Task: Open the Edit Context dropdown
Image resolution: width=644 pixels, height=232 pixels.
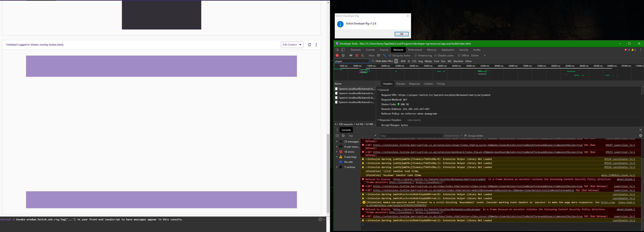Action: 292,45
